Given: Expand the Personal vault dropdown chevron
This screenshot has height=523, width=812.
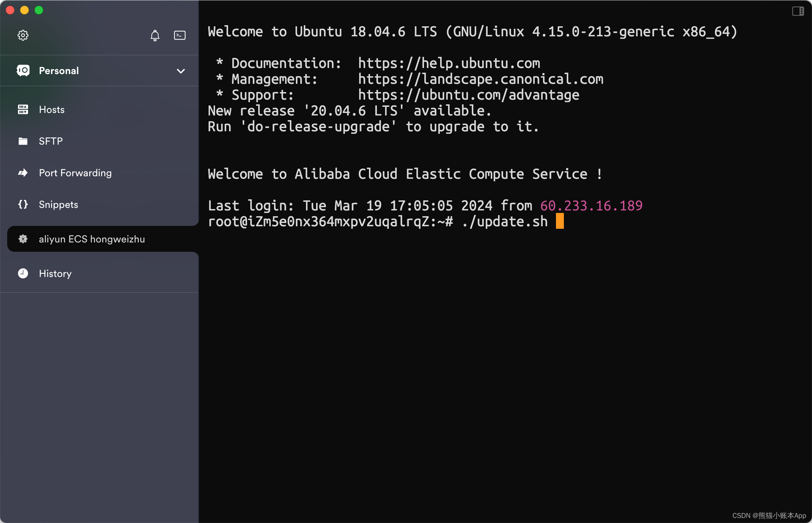Looking at the screenshot, I should tap(181, 71).
